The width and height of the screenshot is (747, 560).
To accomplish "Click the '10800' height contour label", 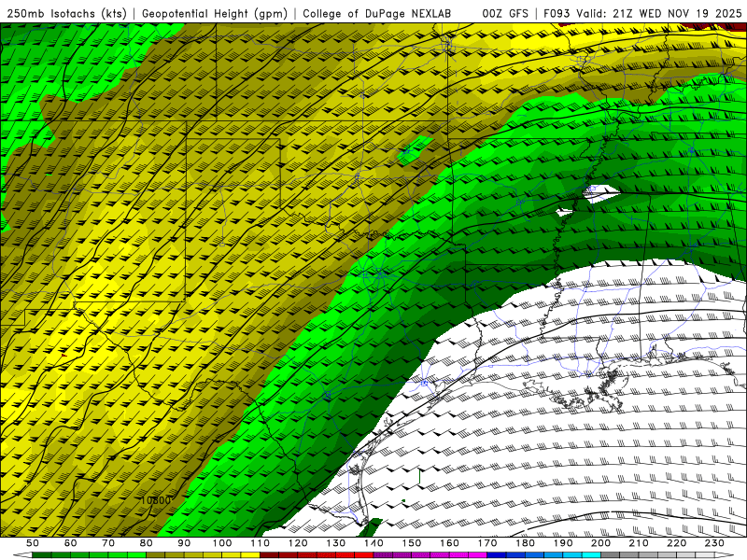I will tap(155, 500).
